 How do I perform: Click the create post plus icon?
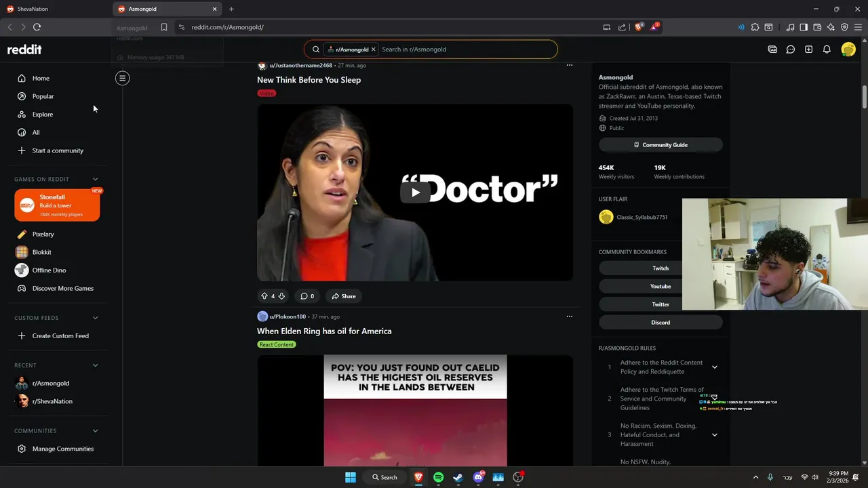[x=808, y=49]
